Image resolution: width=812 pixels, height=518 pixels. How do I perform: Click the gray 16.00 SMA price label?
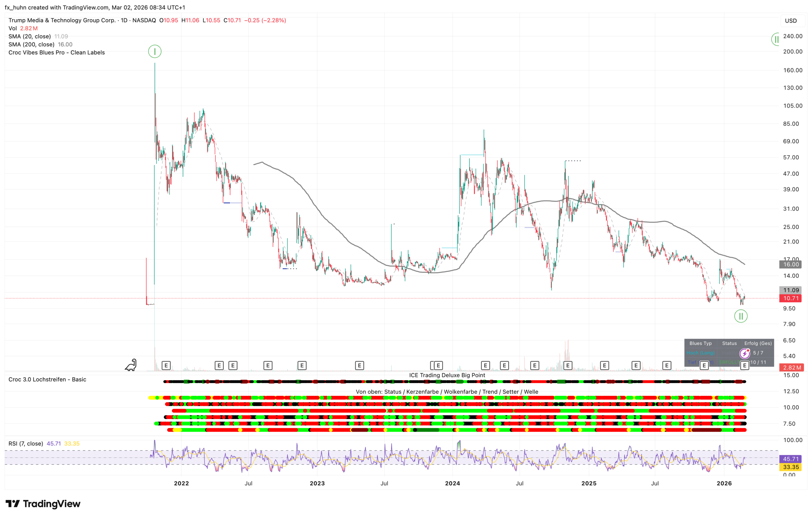coord(791,265)
